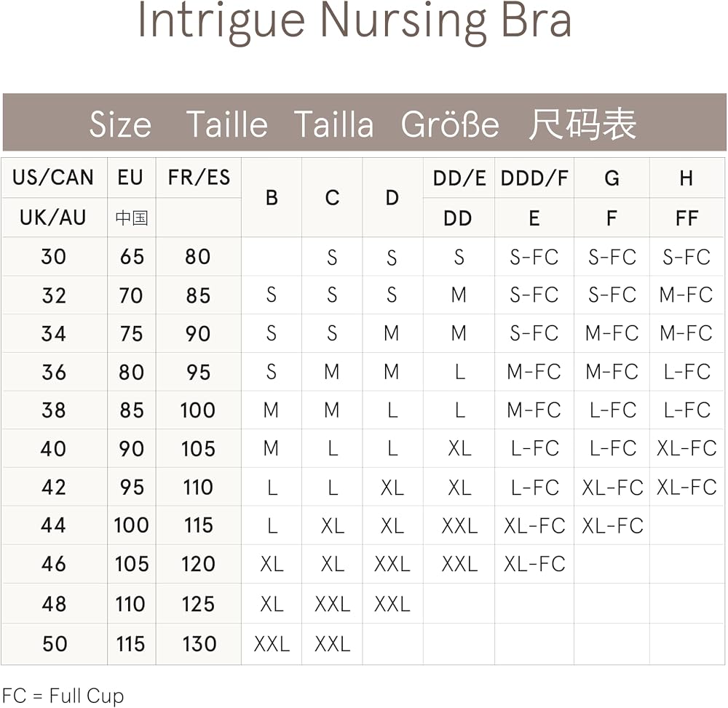Select the UK/AU header cell

[x=53, y=218]
